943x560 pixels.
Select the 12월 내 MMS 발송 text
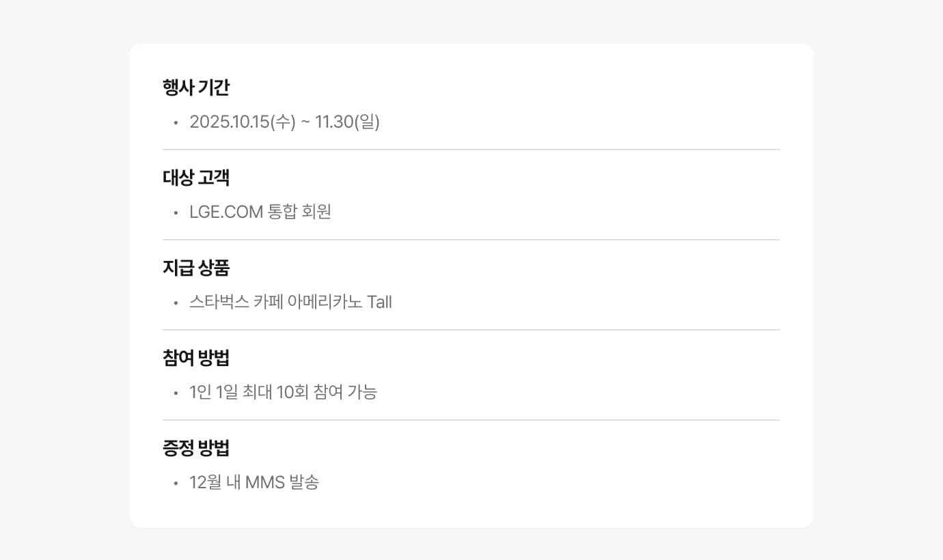254,483
